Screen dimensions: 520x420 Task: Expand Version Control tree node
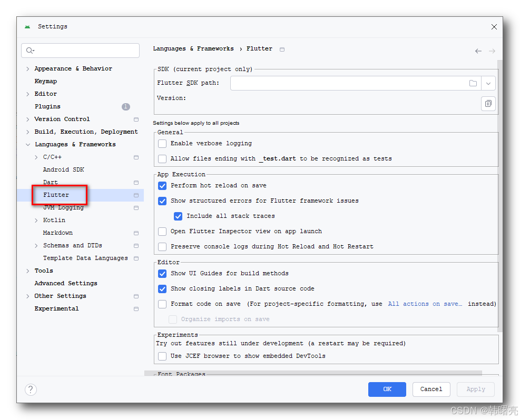(27, 119)
